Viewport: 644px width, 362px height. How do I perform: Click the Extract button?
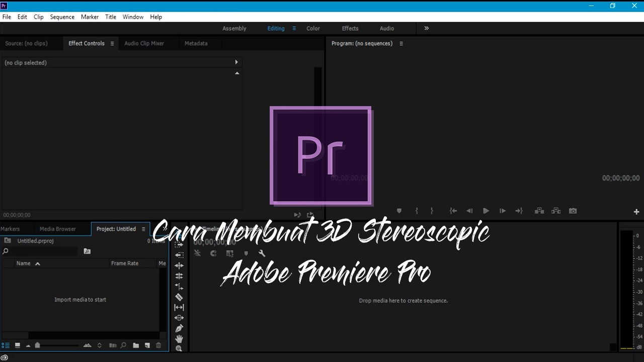[x=556, y=211]
